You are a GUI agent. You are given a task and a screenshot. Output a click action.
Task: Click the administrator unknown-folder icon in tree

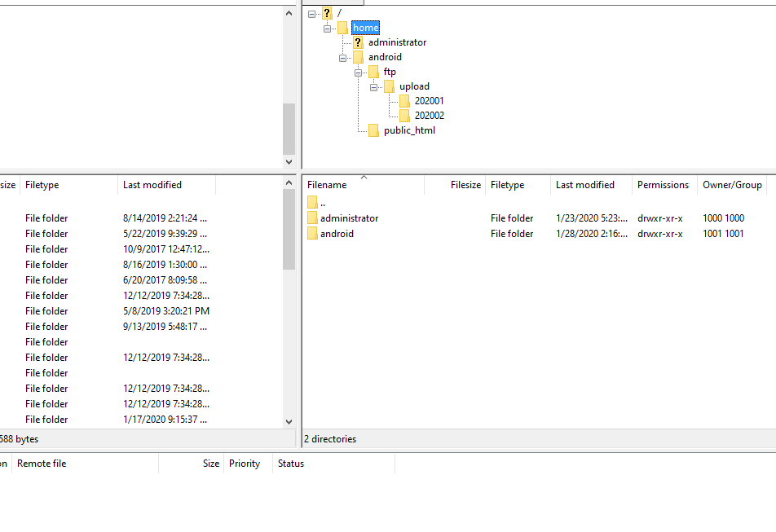[359, 42]
